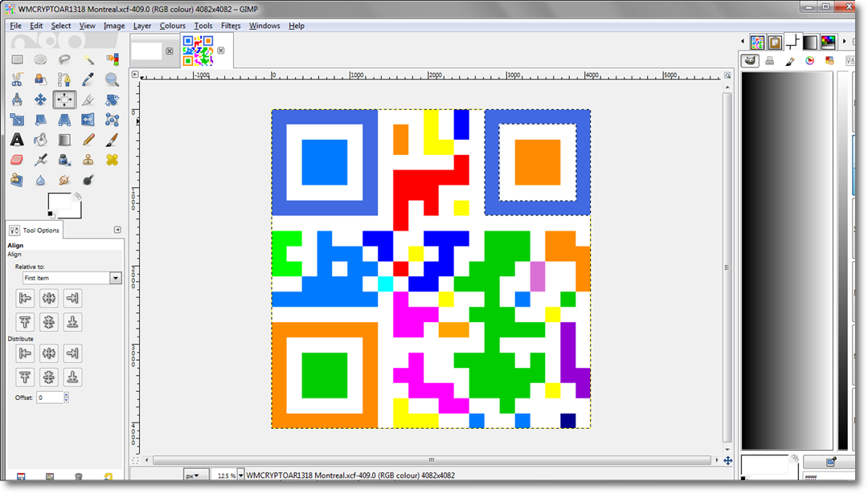Click the Offset input field
Image resolution: width=868 pixels, height=494 pixels.
coord(50,397)
